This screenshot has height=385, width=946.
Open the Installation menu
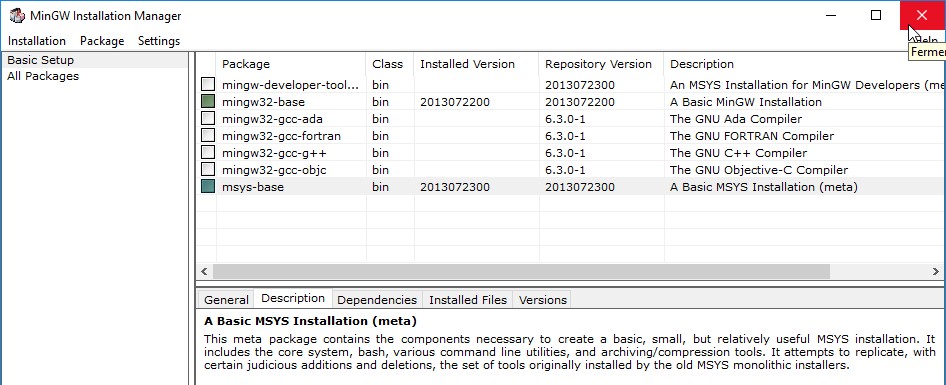[37, 41]
